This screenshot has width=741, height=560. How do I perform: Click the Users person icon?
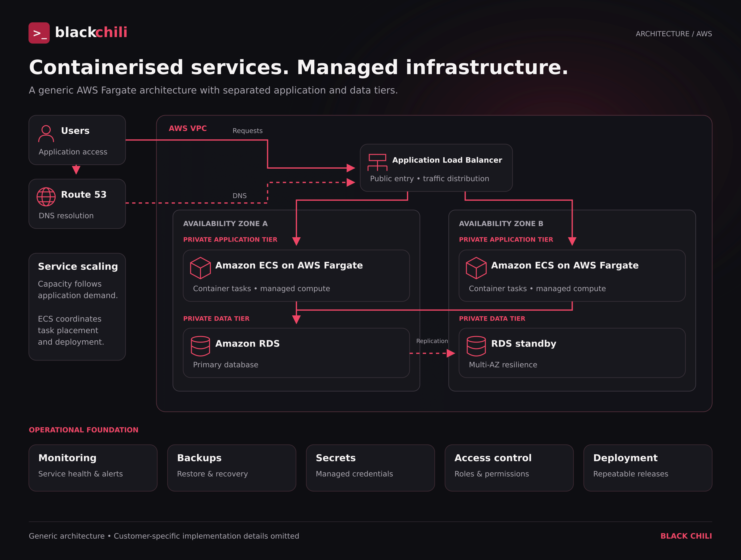coord(46,134)
